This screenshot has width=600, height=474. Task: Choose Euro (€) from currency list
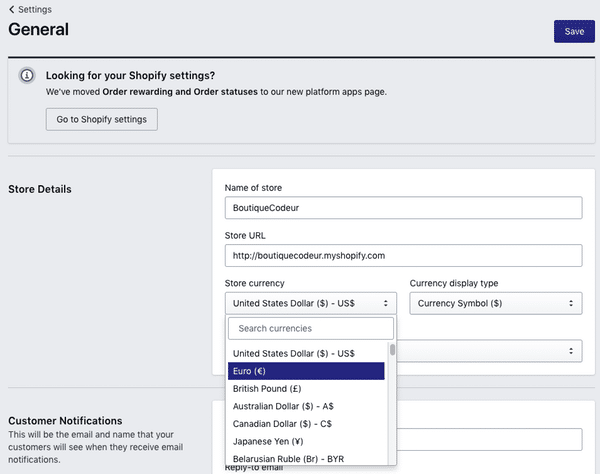[x=307, y=371]
